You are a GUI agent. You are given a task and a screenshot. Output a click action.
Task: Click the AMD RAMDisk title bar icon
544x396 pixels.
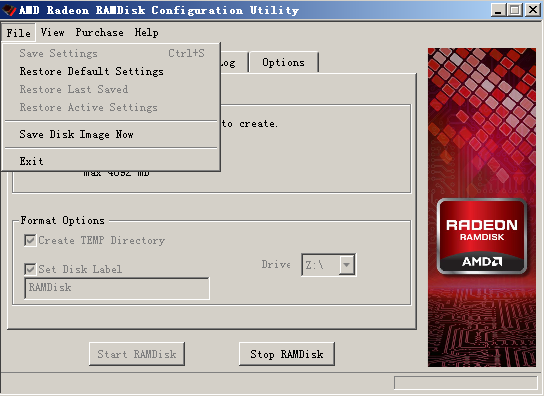click(x=9, y=10)
